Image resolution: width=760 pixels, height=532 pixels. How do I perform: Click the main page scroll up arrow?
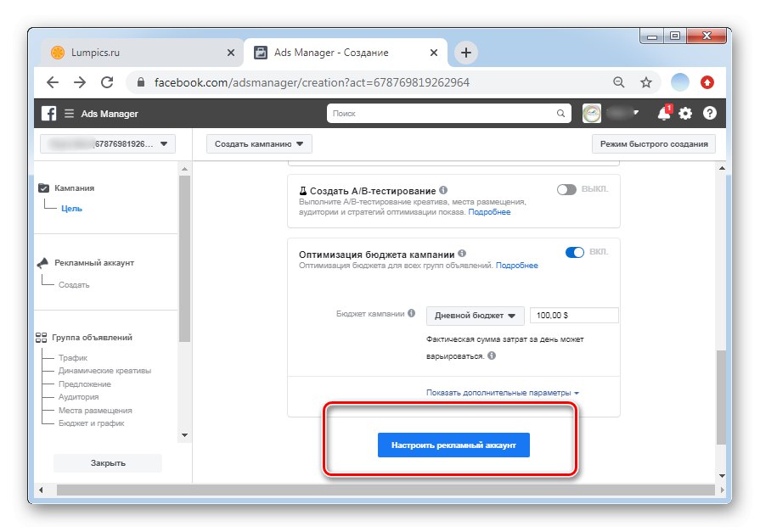coord(722,168)
